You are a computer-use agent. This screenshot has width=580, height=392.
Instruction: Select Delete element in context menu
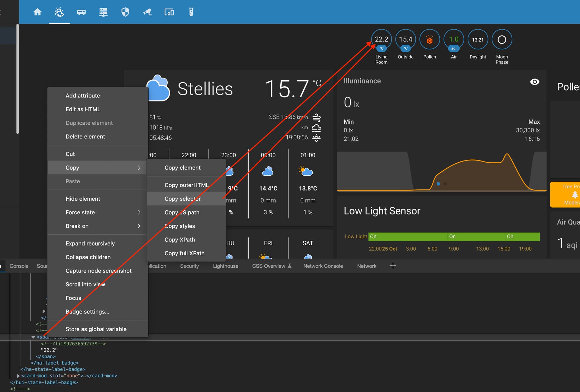pos(85,136)
